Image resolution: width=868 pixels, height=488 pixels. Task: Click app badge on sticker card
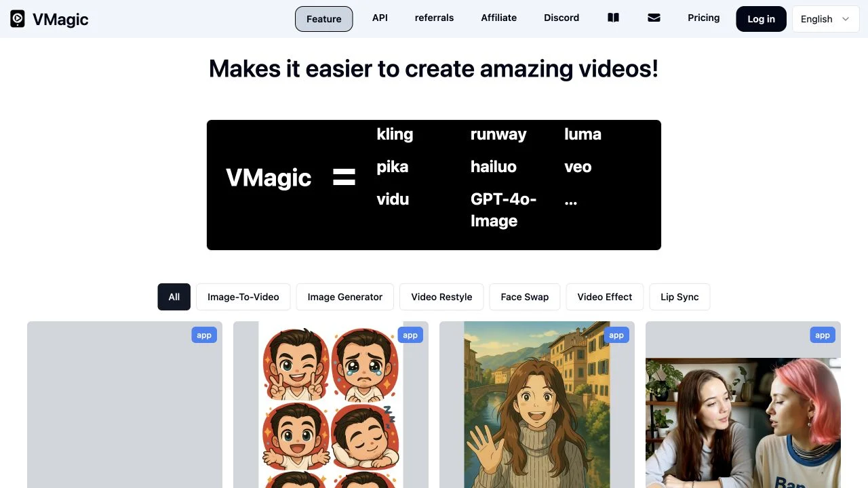pyautogui.click(x=410, y=335)
